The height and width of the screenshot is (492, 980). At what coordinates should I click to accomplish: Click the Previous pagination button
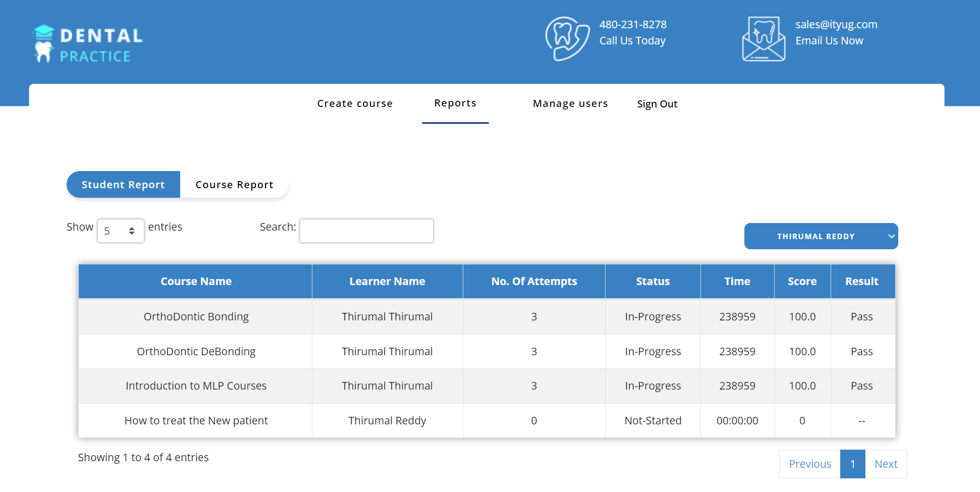point(809,464)
